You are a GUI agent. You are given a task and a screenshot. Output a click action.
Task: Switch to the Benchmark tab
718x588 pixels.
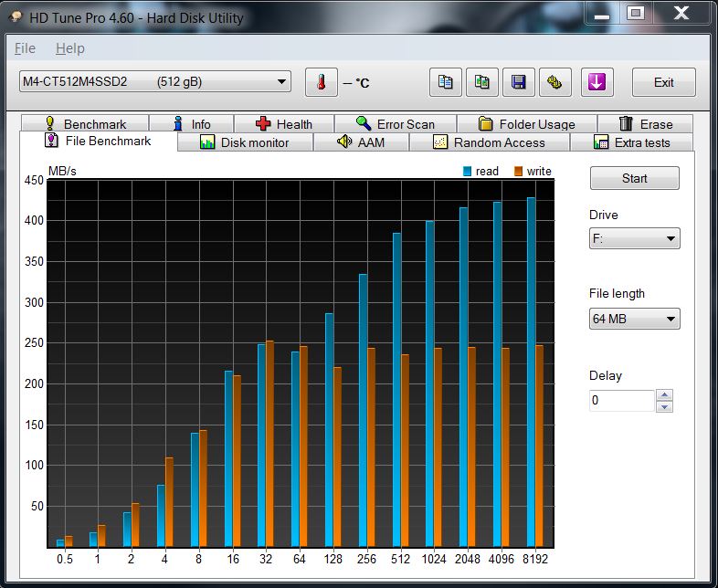[x=84, y=124]
